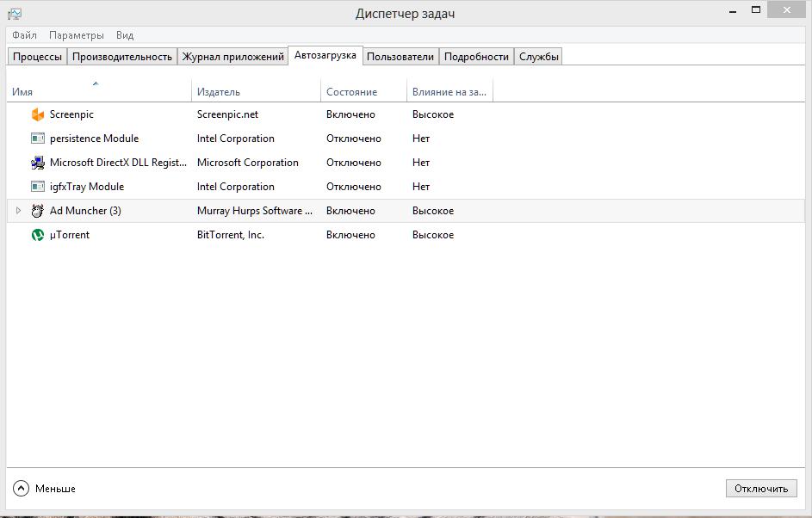This screenshot has height=518, width=812.
Task: Select the persistence Module icon
Action: pyautogui.click(x=37, y=139)
